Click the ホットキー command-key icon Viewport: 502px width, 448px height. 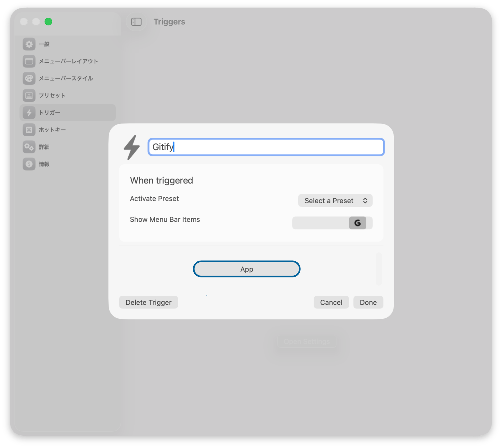tap(29, 130)
